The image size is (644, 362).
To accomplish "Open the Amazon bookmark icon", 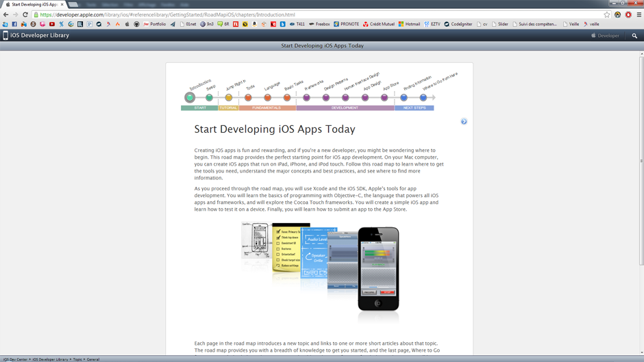I will (255, 24).
